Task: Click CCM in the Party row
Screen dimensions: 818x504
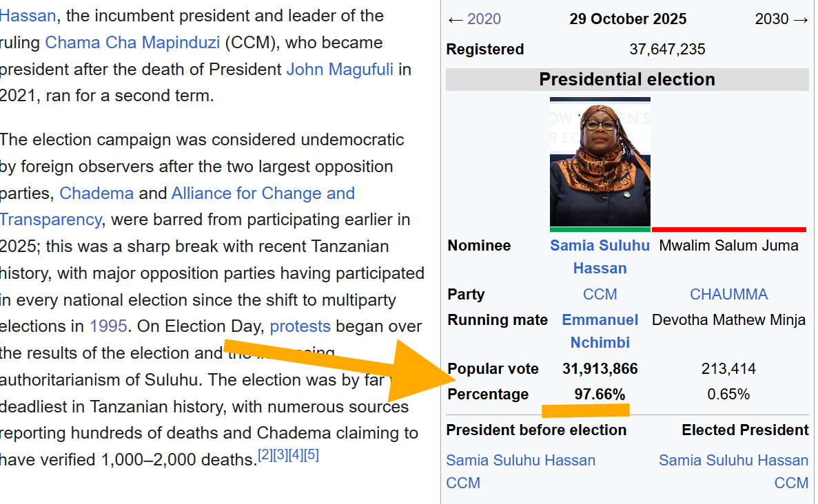Action: tap(600, 295)
